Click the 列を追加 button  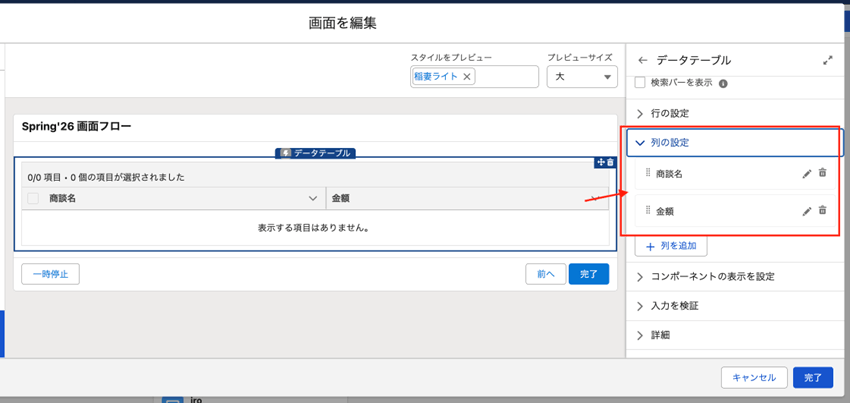click(x=671, y=246)
